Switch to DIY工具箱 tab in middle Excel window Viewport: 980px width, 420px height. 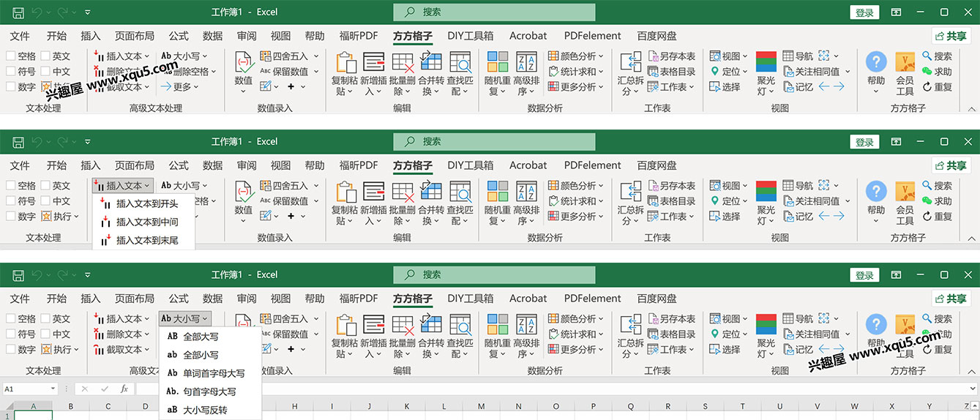tap(471, 165)
